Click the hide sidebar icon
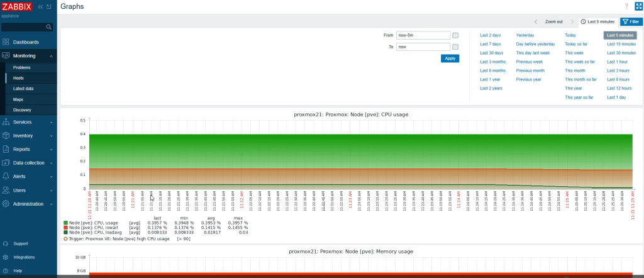The width and height of the screenshot is (644, 278). (49, 7)
